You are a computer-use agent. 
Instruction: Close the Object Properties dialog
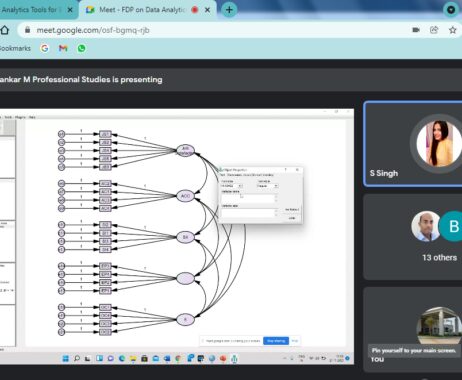coord(297,170)
